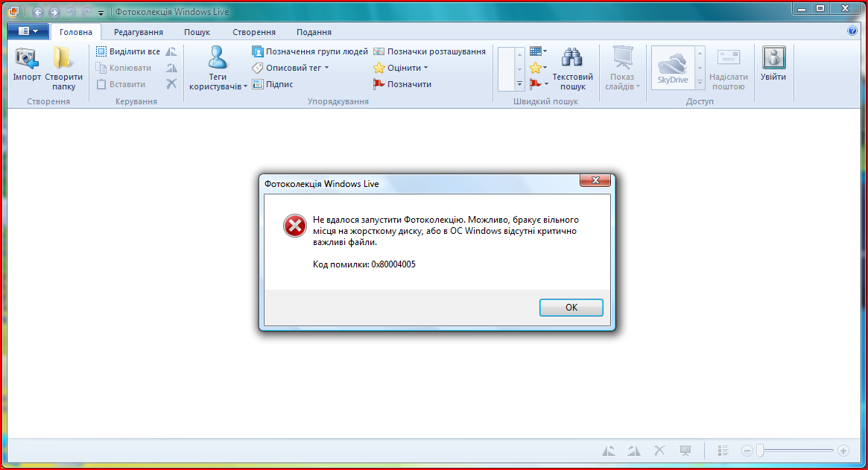Viewport: 868px width, 470px height.
Task: Open the Створення ribbon tab
Action: (254, 32)
